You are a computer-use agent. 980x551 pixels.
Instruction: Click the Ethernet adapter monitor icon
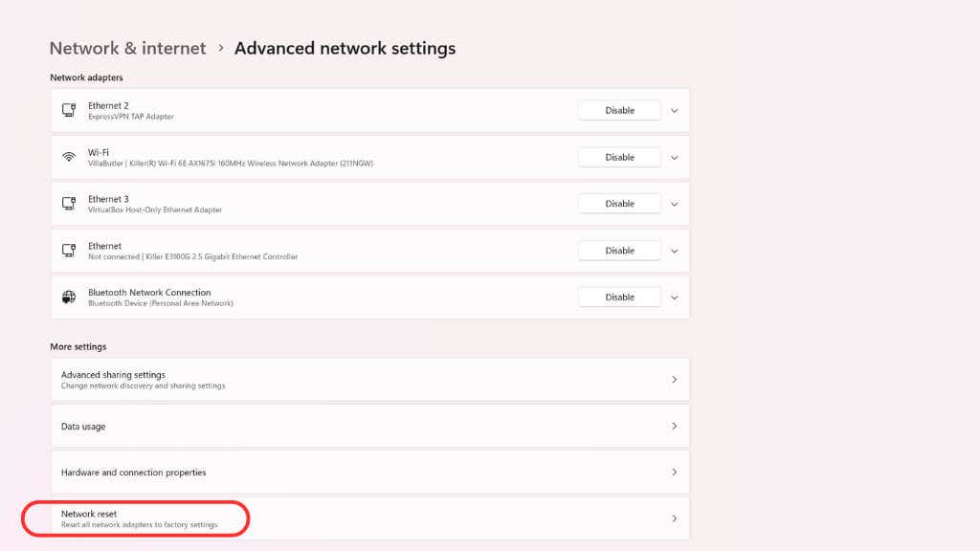[69, 251]
